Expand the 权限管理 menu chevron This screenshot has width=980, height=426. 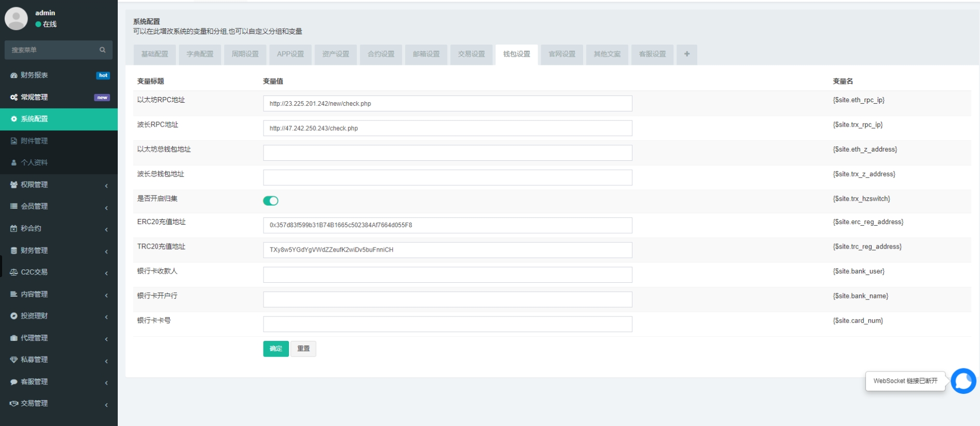click(x=106, y=185)
